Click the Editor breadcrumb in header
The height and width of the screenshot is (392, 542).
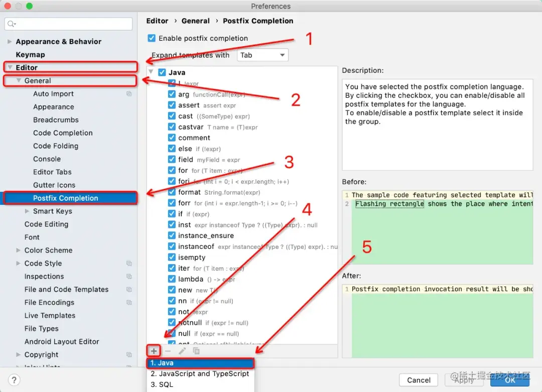coord(157,21)
